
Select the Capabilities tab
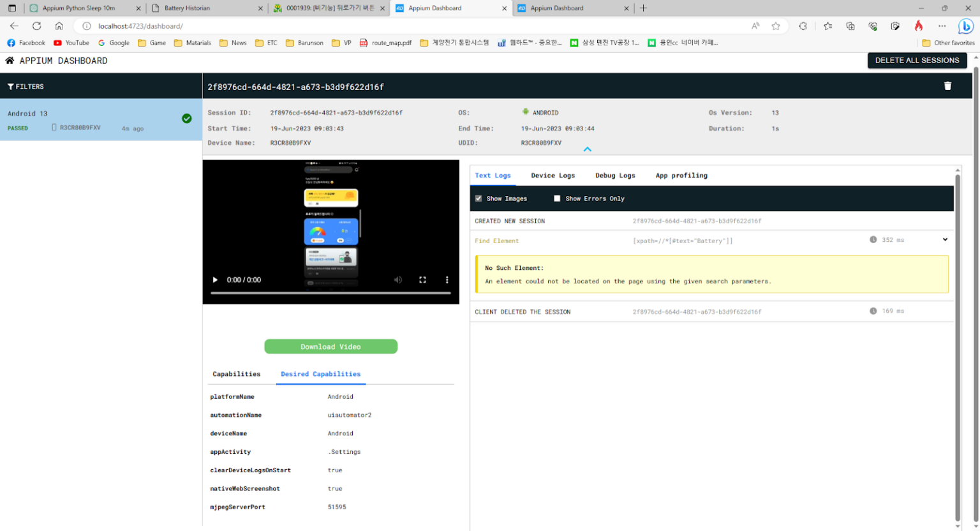[x=236, y=374]
